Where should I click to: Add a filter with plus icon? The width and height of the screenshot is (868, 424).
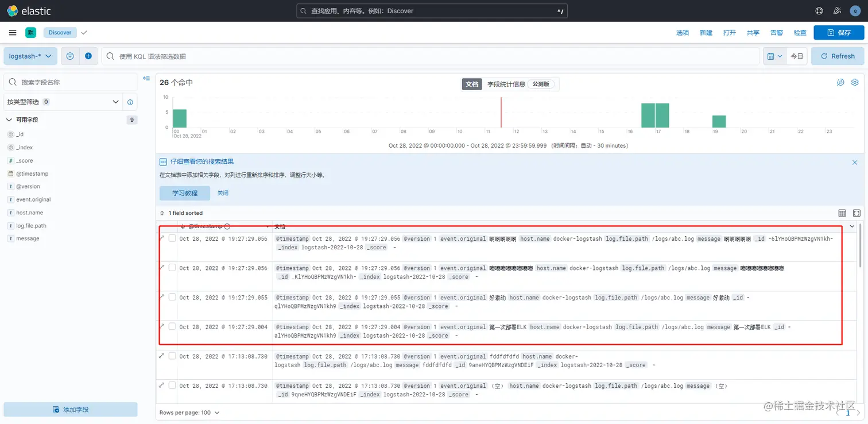pos(88,56)
